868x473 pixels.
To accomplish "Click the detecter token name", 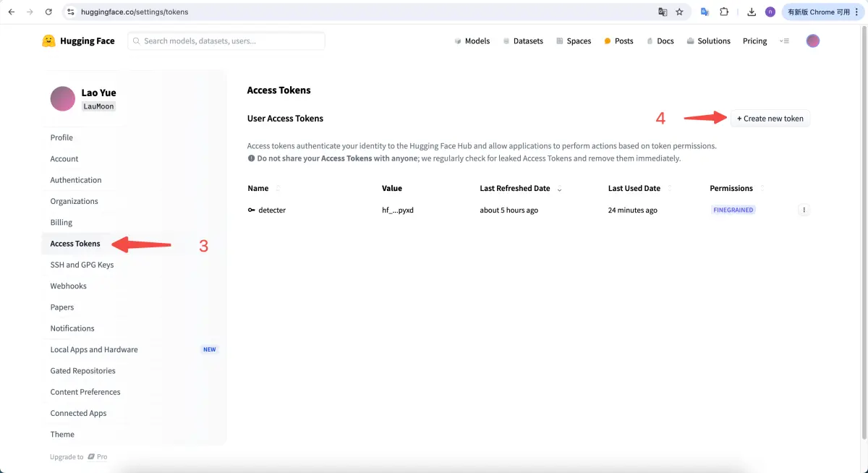I will click(x=272, y=210).
